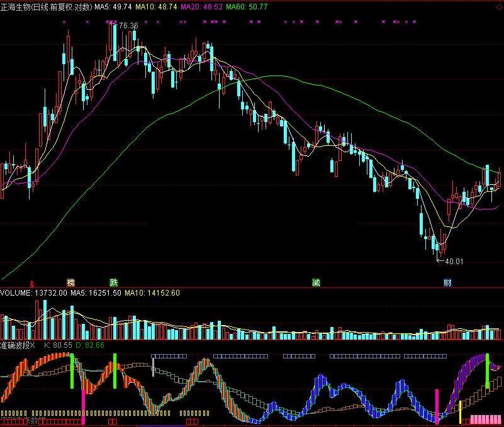Click the 40.01 low price label
Image resolution: width=504 pixels, height=427 pixels.
[x=453, y=261]
